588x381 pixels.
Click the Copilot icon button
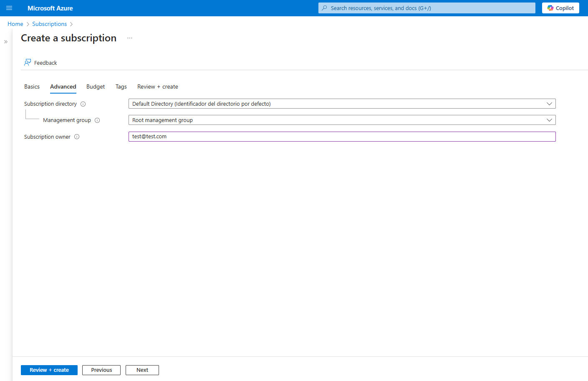560,8
